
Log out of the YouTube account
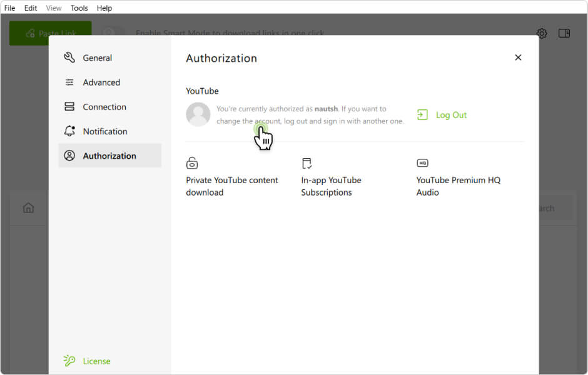[x=450, y=115]
